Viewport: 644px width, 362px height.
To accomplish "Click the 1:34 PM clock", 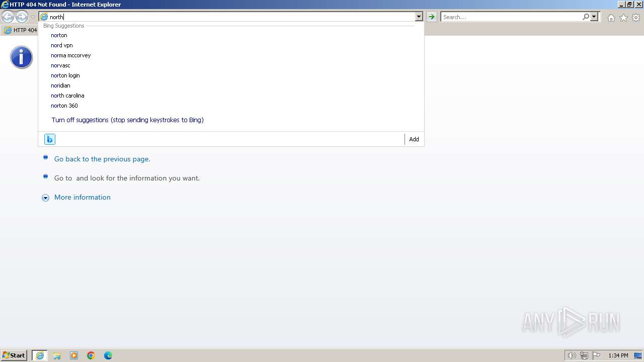I will [x=618, y=355].
